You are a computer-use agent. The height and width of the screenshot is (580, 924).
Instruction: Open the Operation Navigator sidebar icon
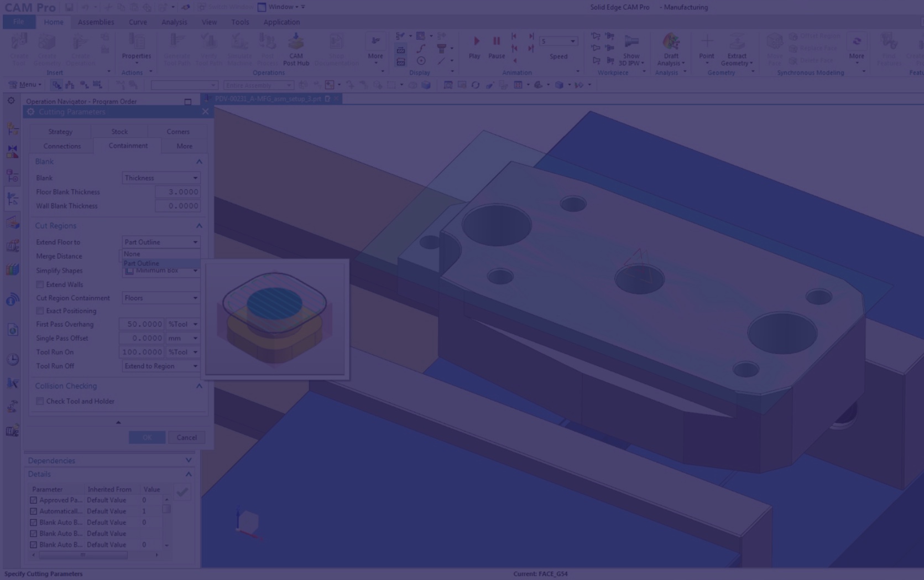[12, 199]
